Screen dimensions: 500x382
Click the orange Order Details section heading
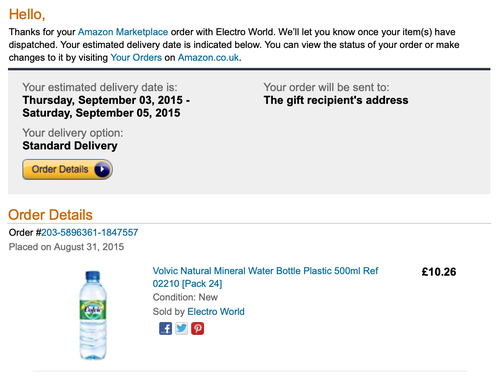click(50, 215)
